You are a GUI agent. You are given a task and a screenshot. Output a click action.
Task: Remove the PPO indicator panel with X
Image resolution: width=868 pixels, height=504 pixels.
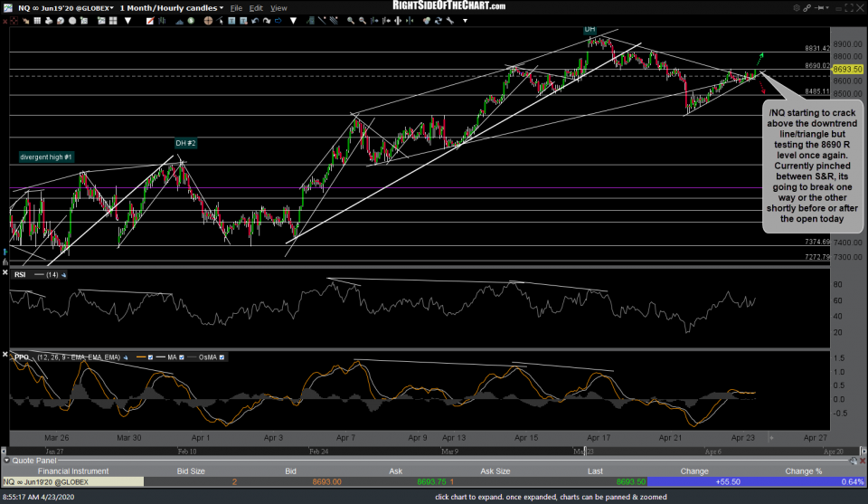coord(5,354)
